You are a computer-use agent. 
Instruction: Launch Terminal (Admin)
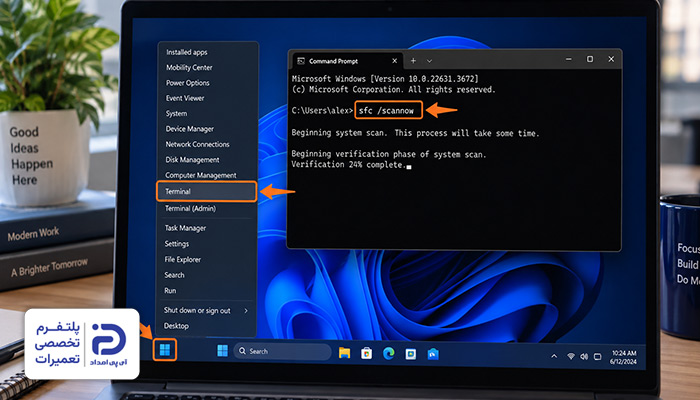190,208
